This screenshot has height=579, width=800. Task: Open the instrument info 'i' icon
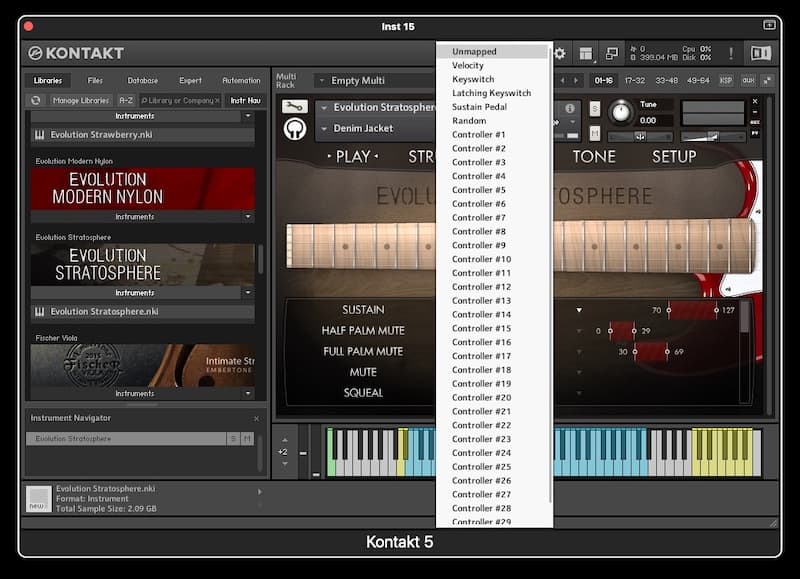coord(570,108)
